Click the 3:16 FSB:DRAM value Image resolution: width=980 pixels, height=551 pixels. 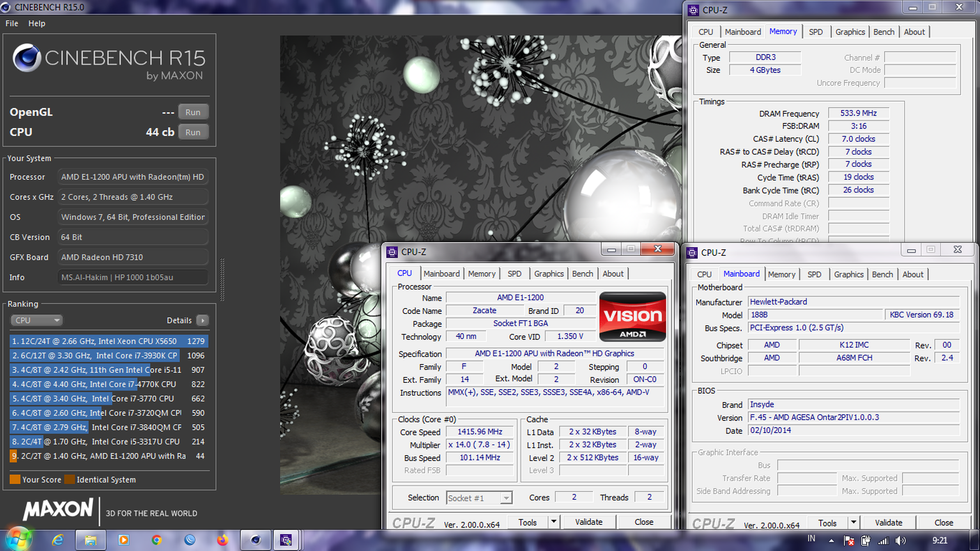tap(858, 126)
